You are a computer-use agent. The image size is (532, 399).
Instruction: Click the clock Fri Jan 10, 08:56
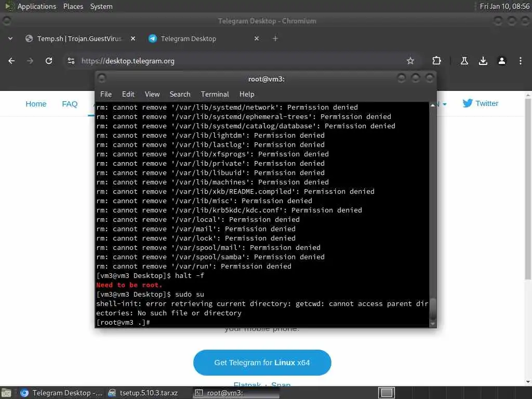click(x=504, y=6)
